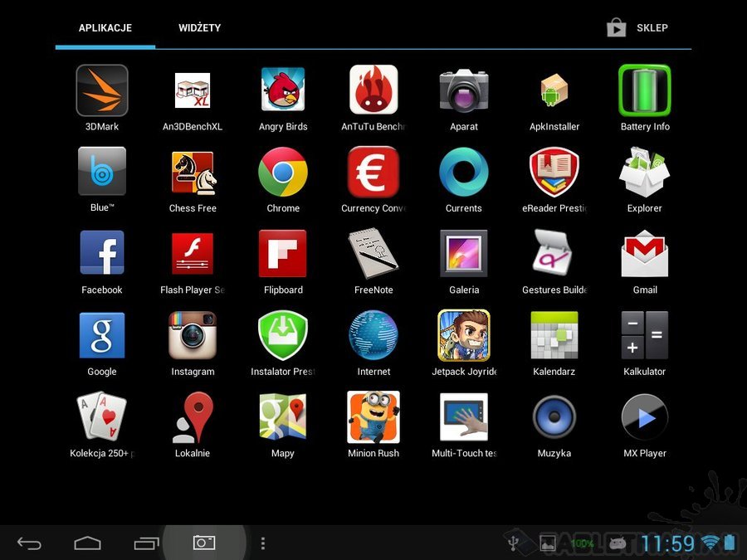Launch the Explorer file manager
The image size is (747, 560).
(645, 172)
